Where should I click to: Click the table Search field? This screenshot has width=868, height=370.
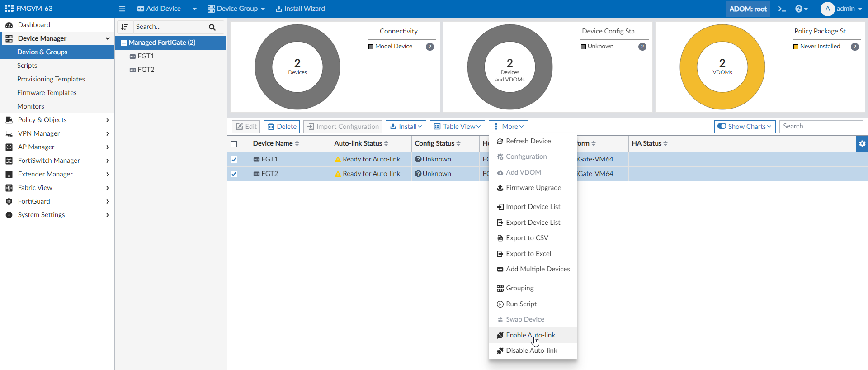(x=821, y=126)
